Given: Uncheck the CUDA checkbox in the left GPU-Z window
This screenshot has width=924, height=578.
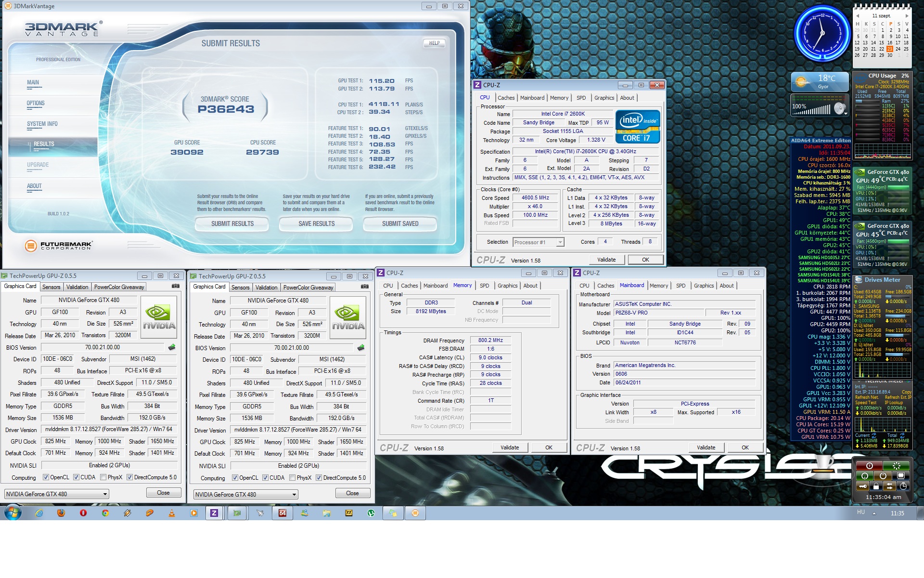Looking at the screenshot, I should (76, 477).
